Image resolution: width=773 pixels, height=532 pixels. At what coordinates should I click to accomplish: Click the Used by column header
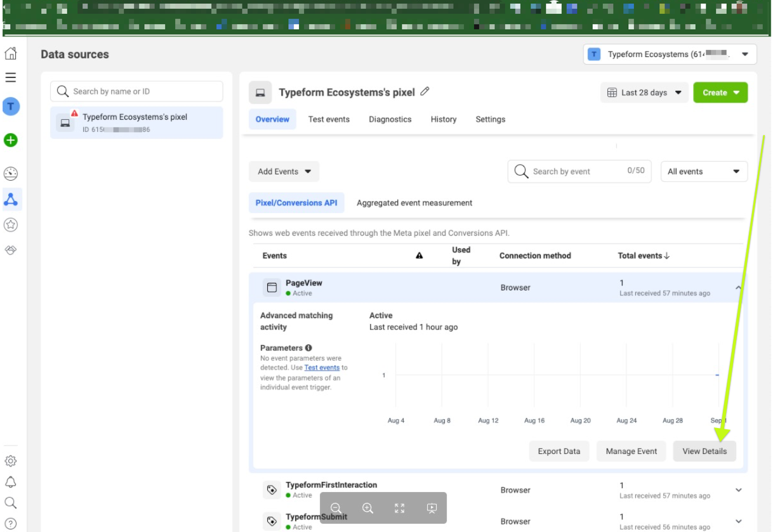461,256
